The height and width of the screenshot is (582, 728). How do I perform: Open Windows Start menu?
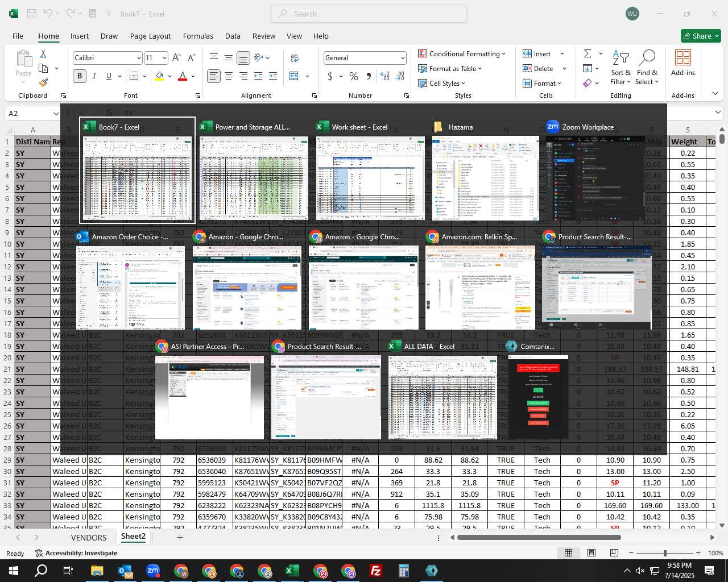tap(14, 571)
